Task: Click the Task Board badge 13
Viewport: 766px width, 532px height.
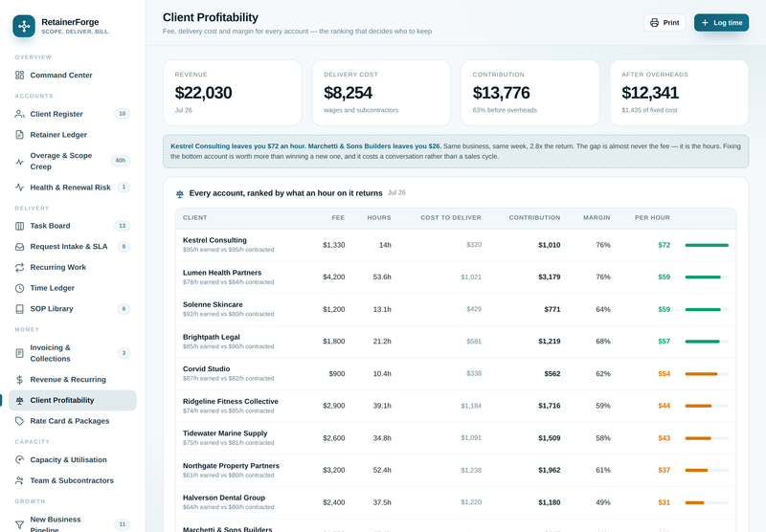Action: [x=123, y=226]
